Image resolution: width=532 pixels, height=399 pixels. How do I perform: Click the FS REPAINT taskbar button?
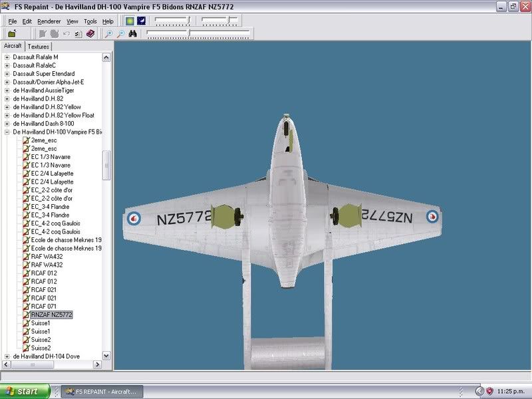pos(101,392)
